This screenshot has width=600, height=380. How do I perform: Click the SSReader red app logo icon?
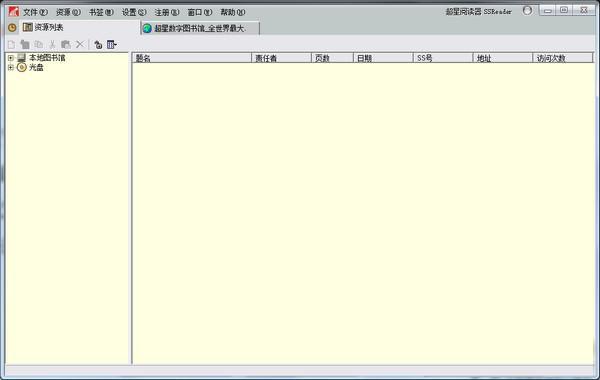tap(13, 11)
